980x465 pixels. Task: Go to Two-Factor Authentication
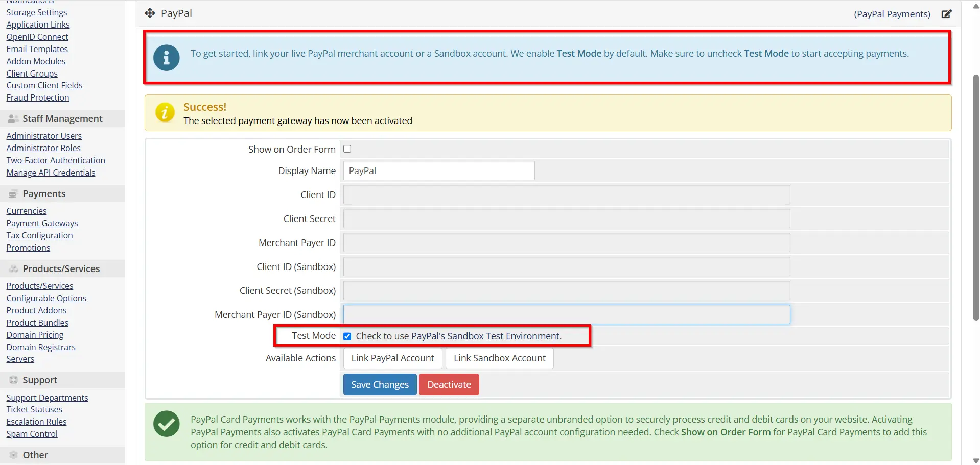tap(56, 160)
